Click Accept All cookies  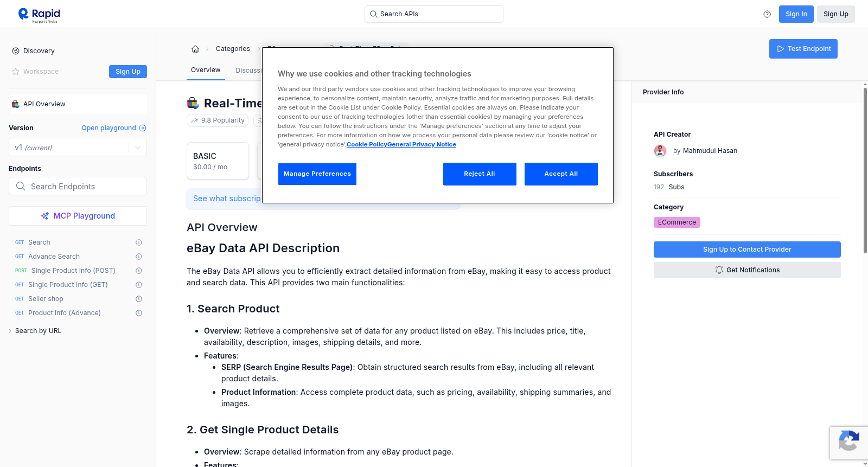[x=561, y=174]
